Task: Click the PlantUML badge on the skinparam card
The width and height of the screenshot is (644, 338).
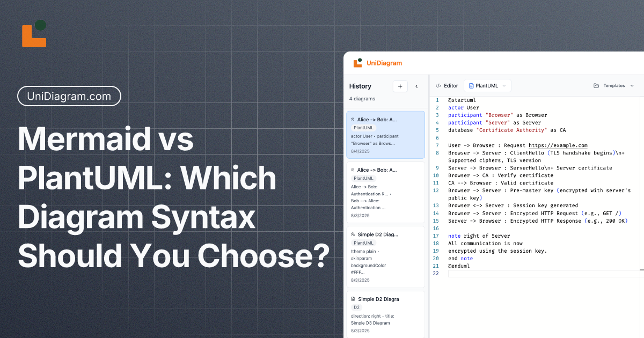Action: click(x=363, y=243)
